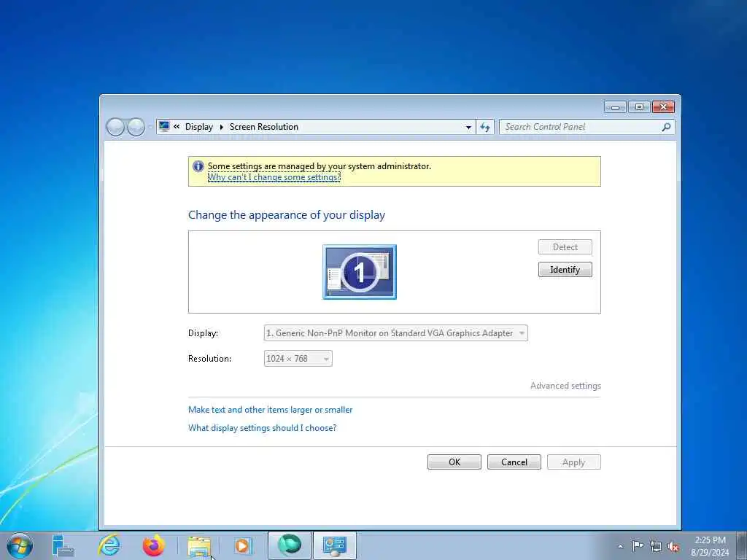Open the clock showing 2:25 PM

710,545
